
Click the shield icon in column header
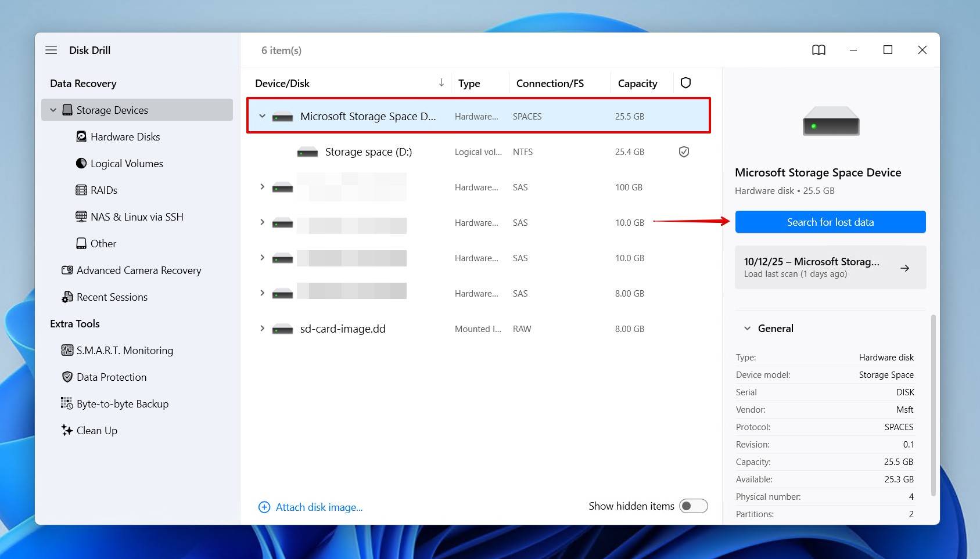[685, 83]
